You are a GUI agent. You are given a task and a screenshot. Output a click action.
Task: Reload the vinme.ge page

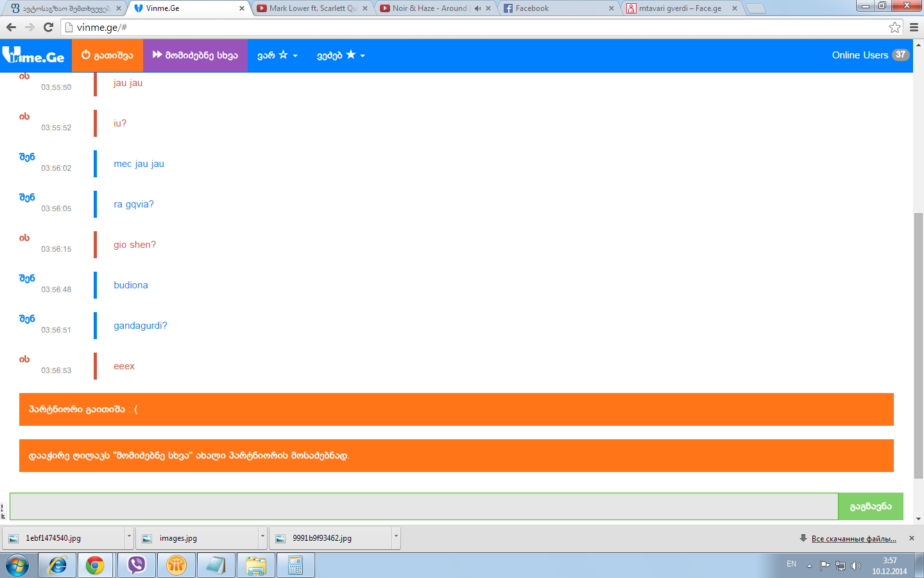48,27
